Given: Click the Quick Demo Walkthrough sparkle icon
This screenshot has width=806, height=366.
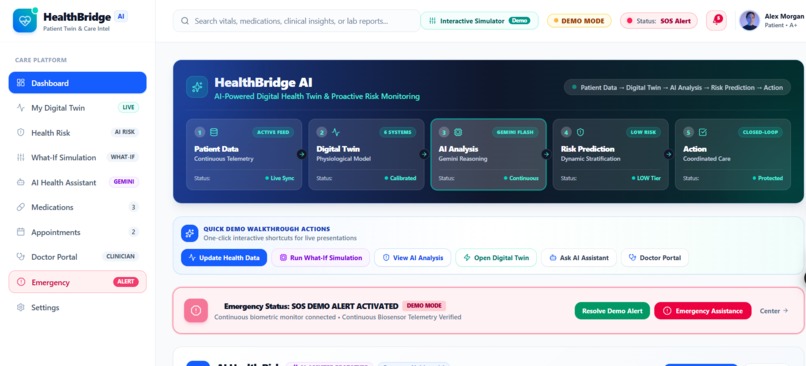Looking at the screenshot, I should point(190,233).
